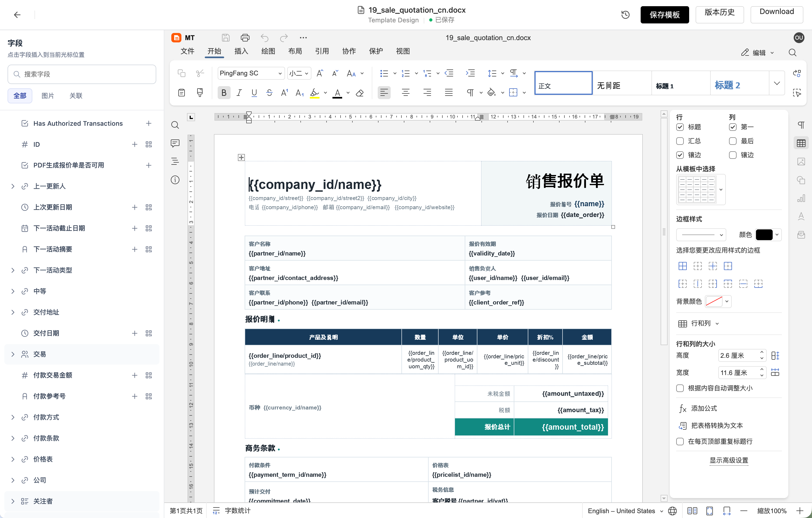The width and height of the screenshot is (812, 518).
Task: Click the add formula fx icon
Action: (682, 408)
